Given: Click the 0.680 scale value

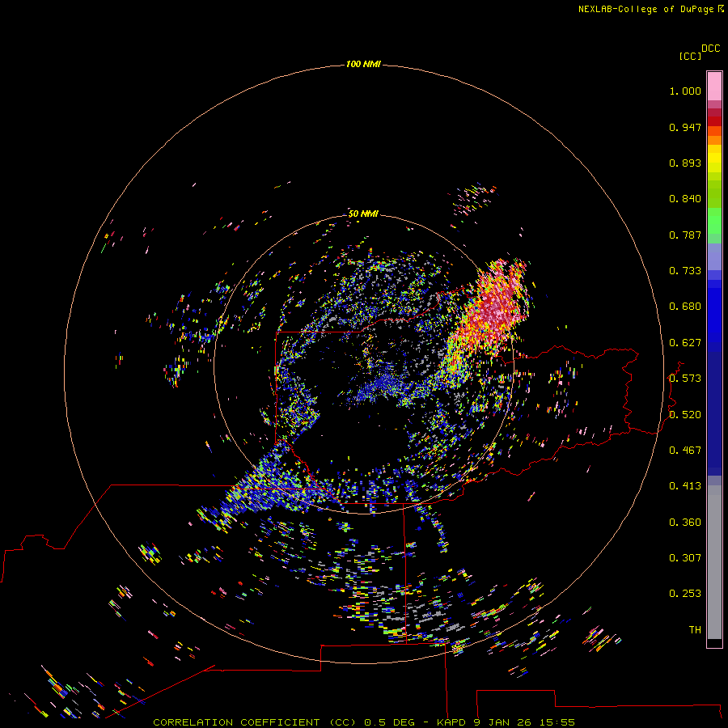Looking at the screenshot, I should [685, 307].
